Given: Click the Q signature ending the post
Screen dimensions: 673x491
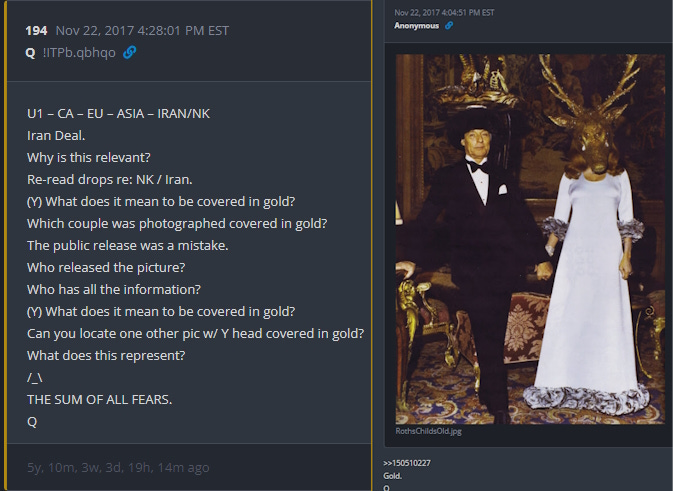Looking at the screenshot, I should pos(32,422).
